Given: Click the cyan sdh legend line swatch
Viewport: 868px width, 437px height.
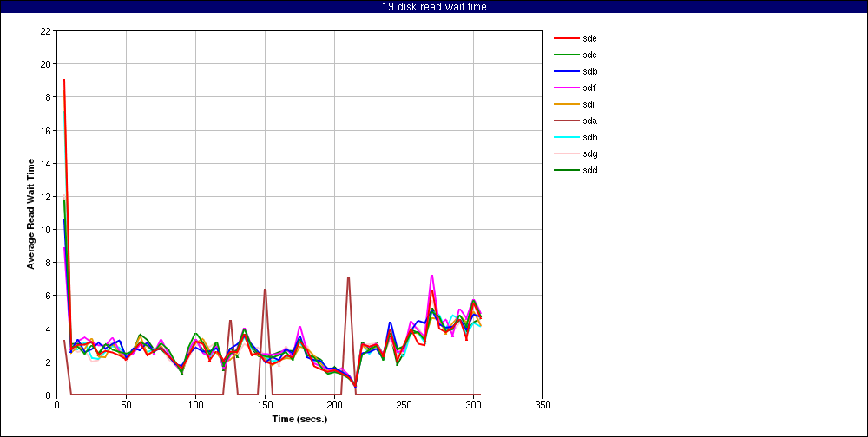Looking at the screenshot, I should click(x=566, y=137).
